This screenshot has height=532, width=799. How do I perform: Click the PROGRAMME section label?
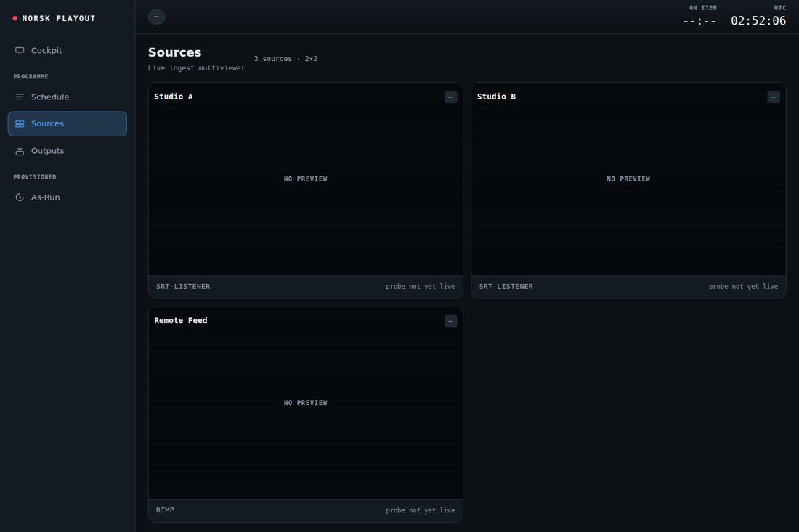pyautogui.click(x=31, y=76)
